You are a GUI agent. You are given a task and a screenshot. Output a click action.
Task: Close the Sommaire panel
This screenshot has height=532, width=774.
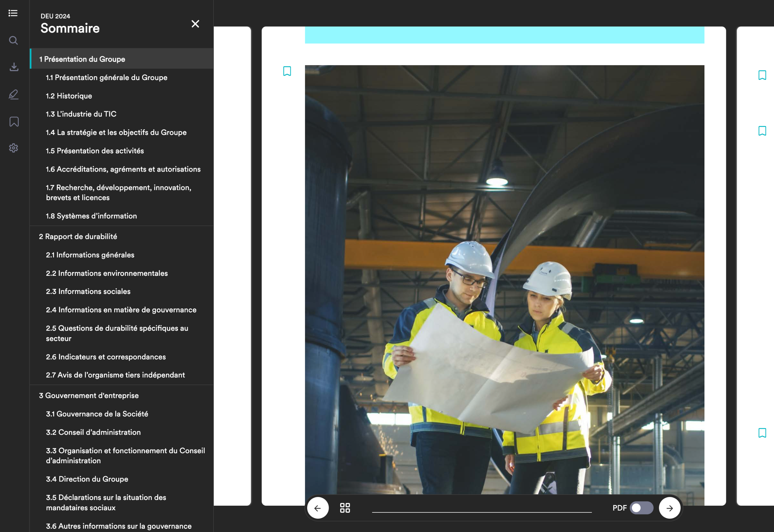[195, 24]
